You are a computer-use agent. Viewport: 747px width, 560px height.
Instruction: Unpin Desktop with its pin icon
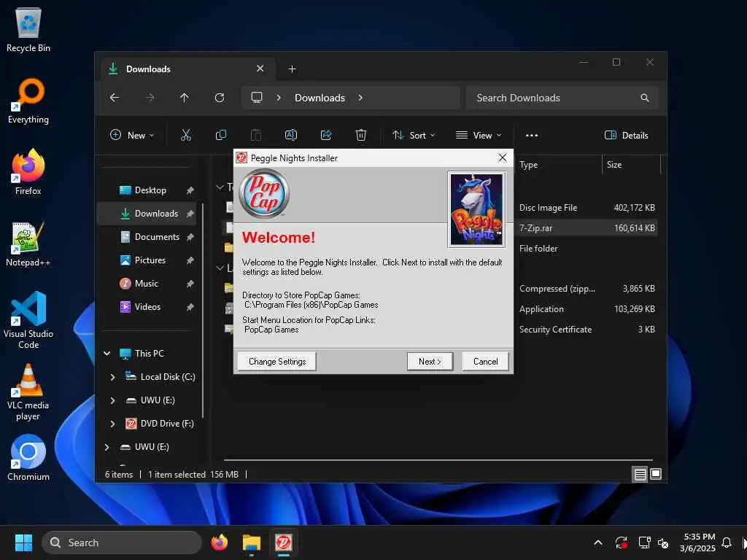tap(190, 190)
